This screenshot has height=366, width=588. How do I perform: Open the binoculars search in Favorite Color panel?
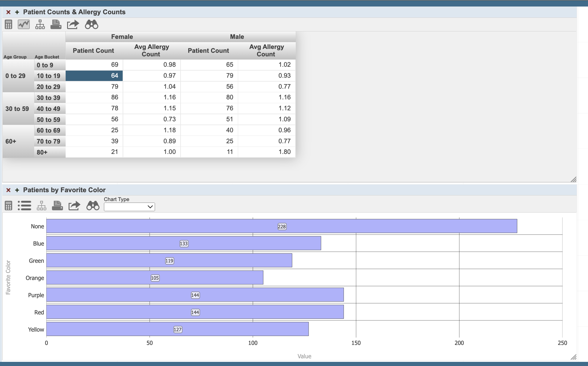point(93,205)
